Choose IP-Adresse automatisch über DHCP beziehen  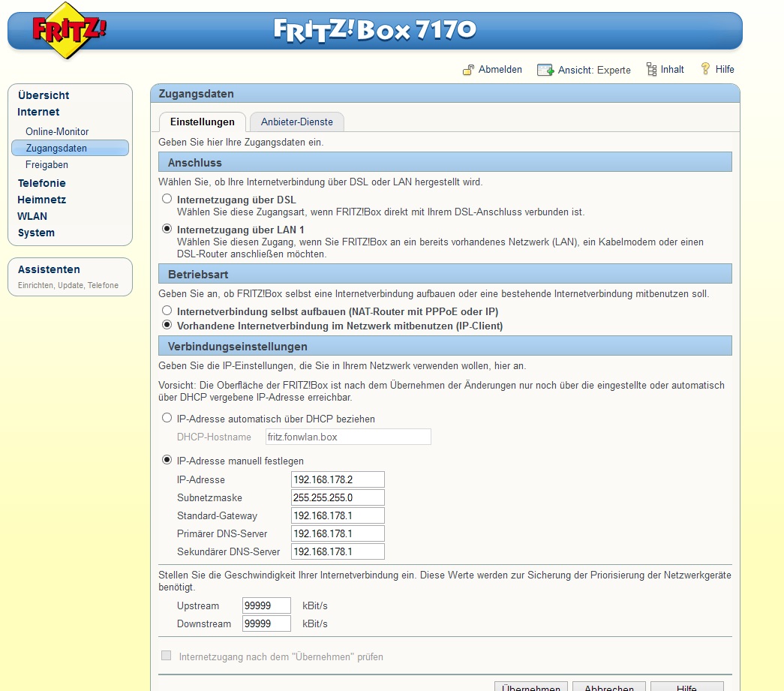(167, 418)
